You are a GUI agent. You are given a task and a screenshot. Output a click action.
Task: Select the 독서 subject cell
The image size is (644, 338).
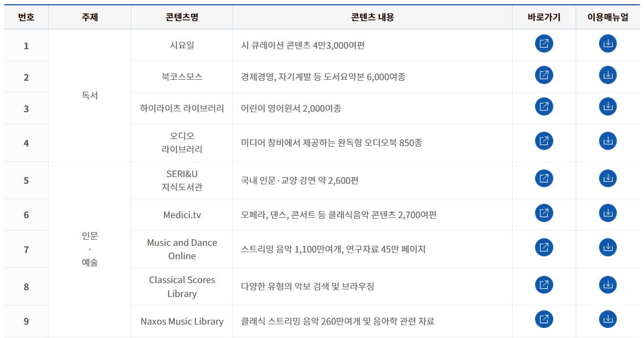click(90, 95)
